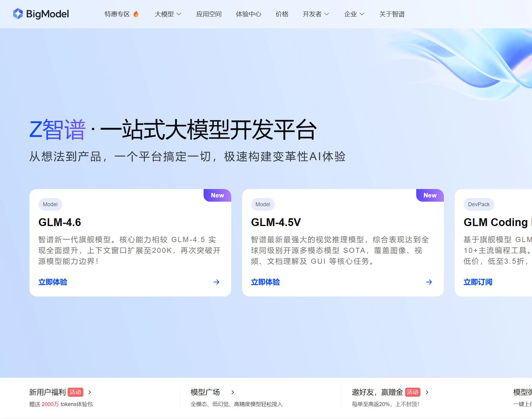Viewport: 532px width, 419px height.
Task: Go to 体验中心 in the navigation
Action: tap(248, 14)
